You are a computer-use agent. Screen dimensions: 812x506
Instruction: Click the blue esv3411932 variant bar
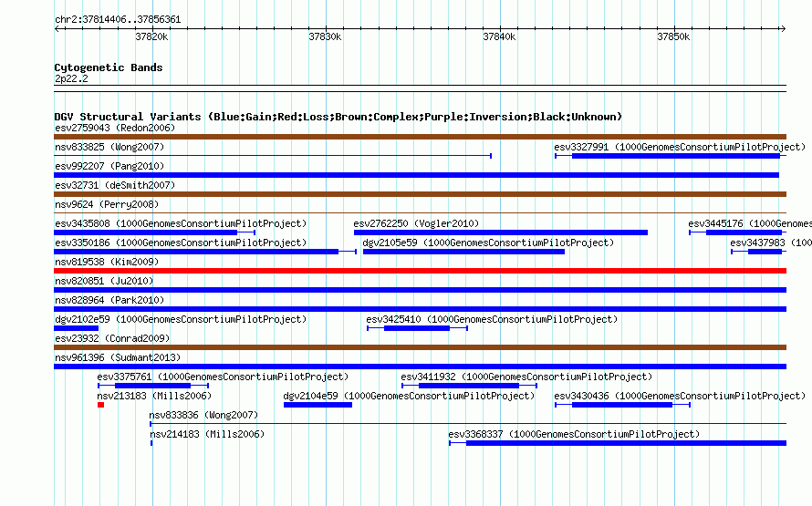(469, 386)
